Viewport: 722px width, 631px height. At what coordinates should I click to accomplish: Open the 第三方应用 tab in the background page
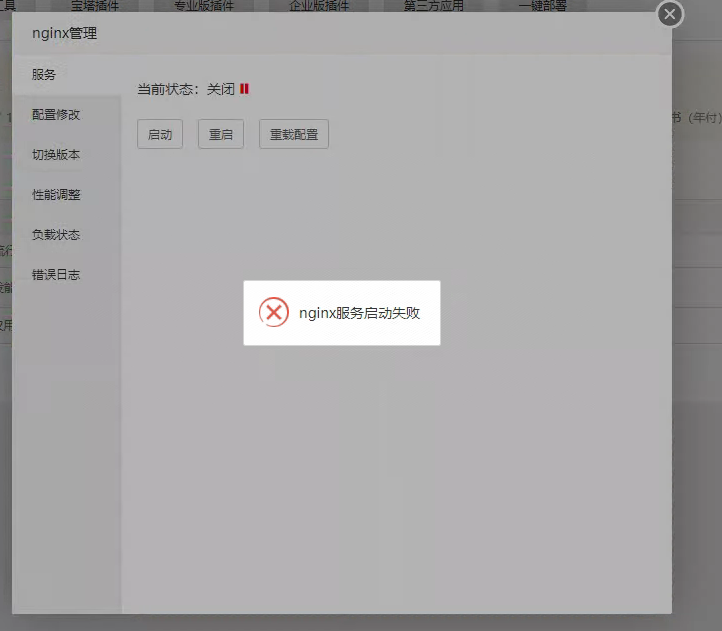pos(434,6)
